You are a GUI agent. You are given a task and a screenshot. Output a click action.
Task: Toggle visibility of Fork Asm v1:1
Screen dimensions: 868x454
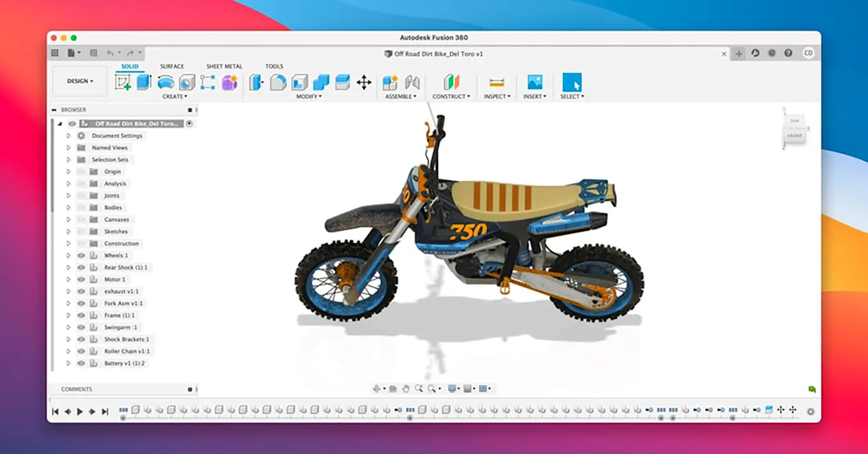81,303
